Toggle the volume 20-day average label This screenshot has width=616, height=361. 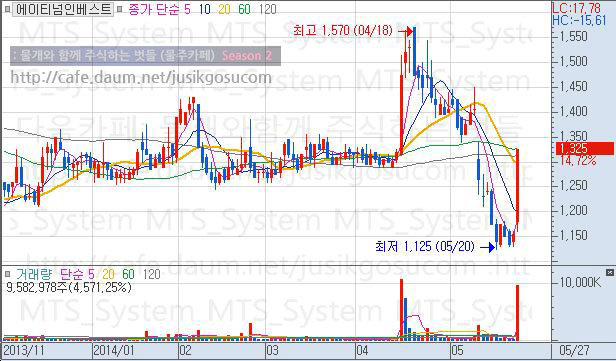click(108, 274)
